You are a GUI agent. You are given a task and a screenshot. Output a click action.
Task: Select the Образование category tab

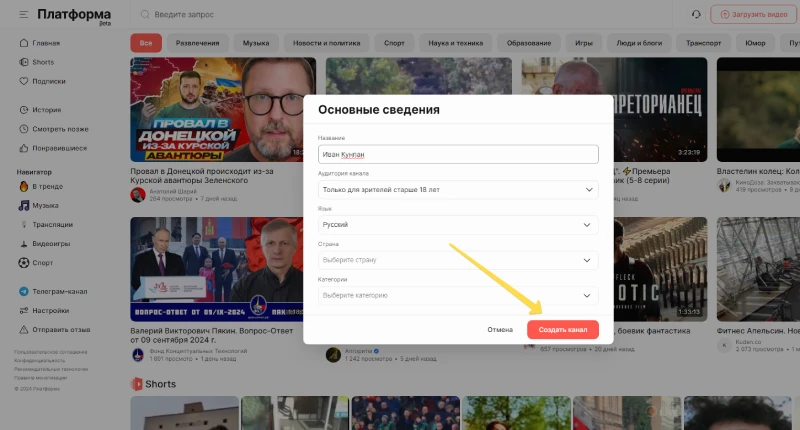pyautogui.click(x=529, y=43)
